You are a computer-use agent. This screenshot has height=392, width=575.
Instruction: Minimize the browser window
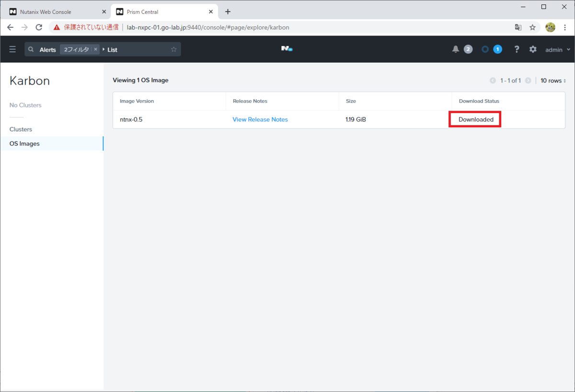(x=521, y=7)
